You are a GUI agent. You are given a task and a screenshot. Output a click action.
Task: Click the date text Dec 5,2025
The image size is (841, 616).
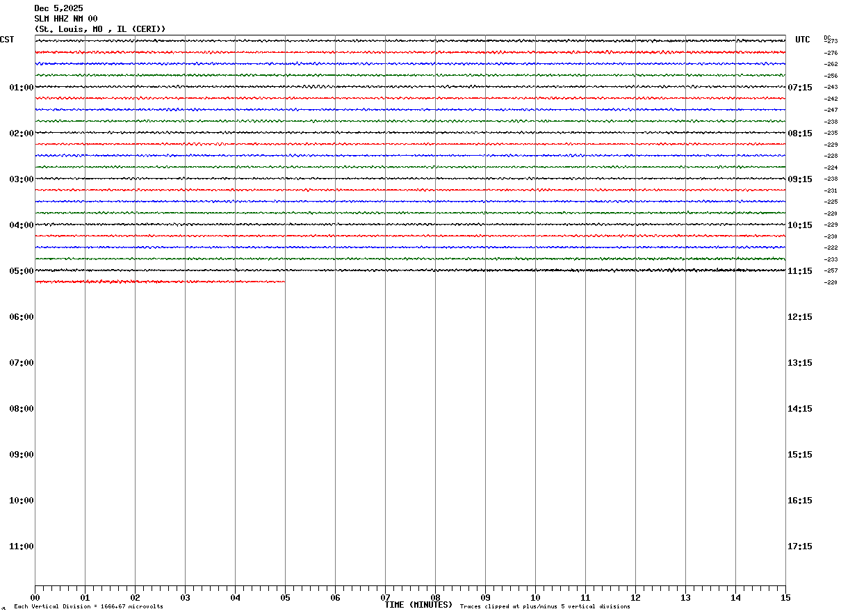(58, 8)
